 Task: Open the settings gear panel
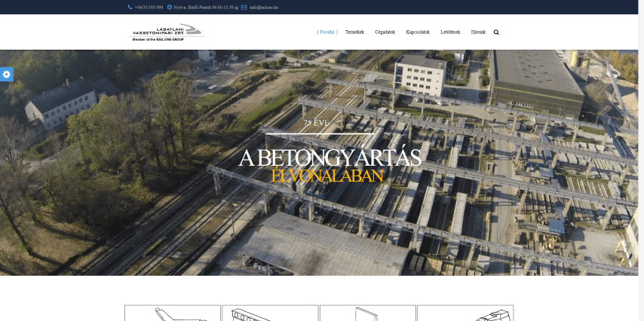coord(6,74)
